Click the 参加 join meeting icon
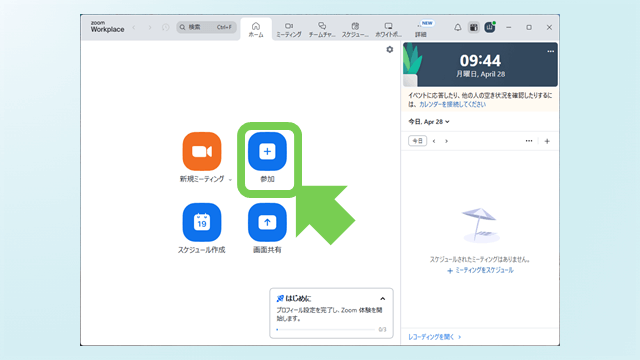This screenshot has width=640, height=360. tap(267, 151)
